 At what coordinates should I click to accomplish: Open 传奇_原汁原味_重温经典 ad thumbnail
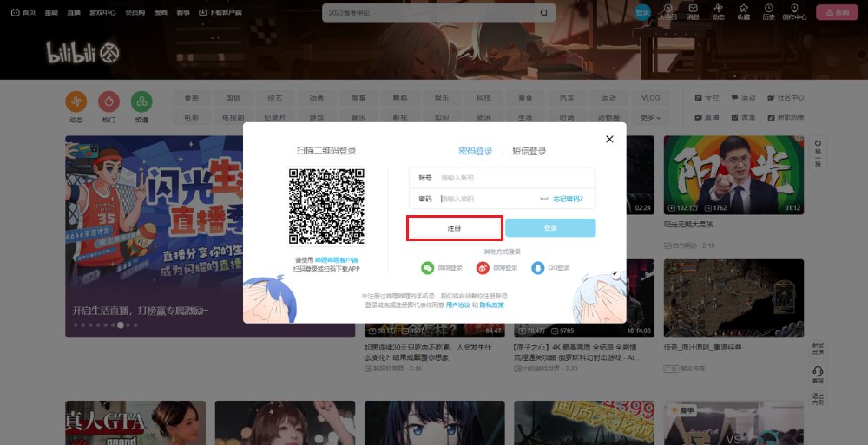(x=733, y=298)
